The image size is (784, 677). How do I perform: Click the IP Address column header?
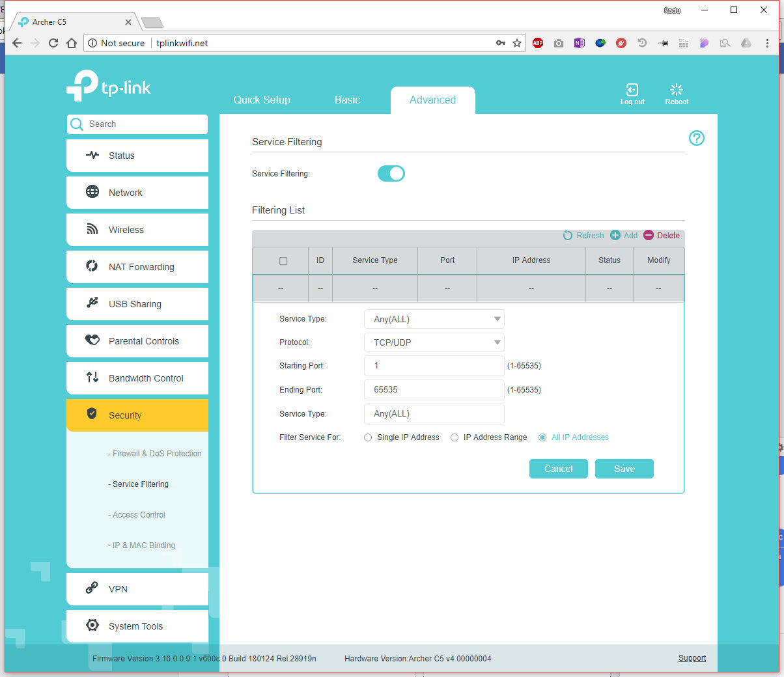point(531,260)
